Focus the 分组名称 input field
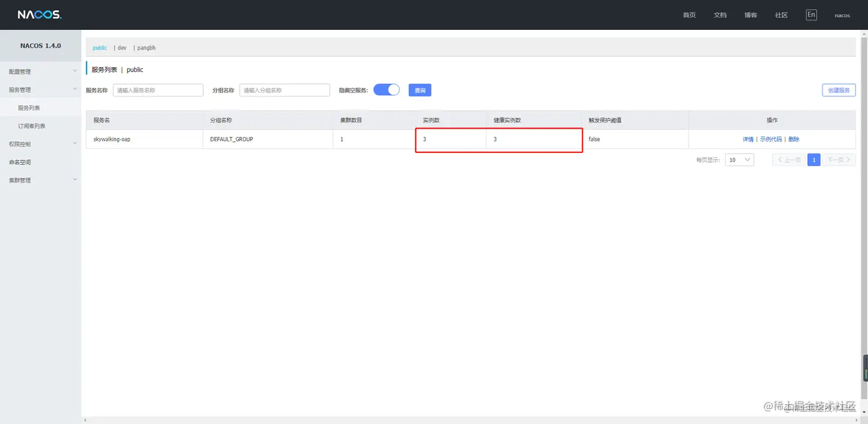The height and width of the screenshot is (424, 868). 285,90
